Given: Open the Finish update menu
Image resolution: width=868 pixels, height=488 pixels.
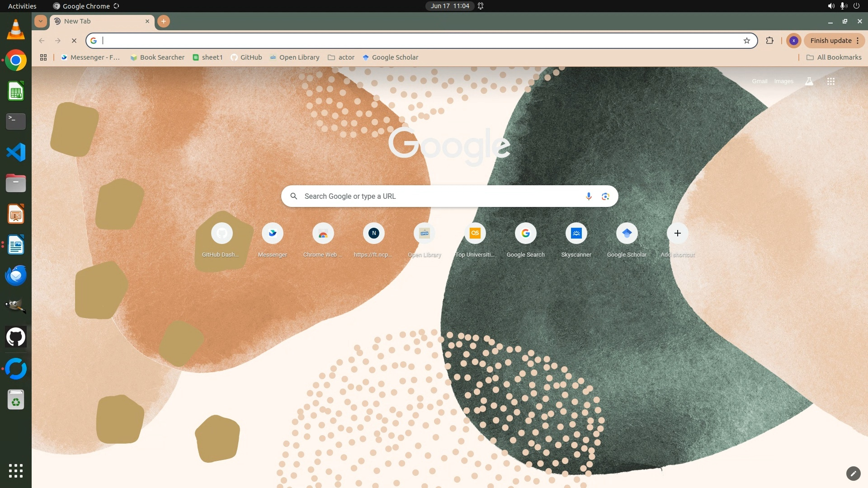Looking at the screenshot, I should click(x=834, y=41).
